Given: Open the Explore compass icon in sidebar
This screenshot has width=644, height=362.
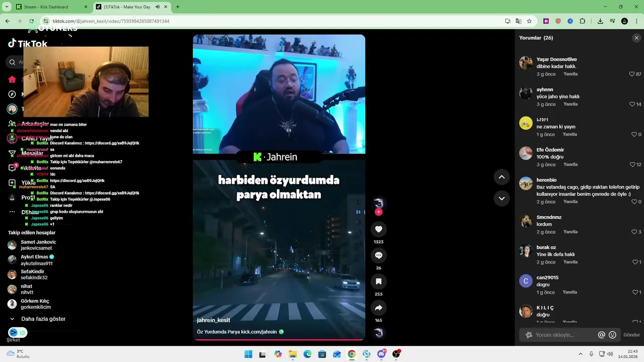Looking at the screenshot, I should coord(12,94).
